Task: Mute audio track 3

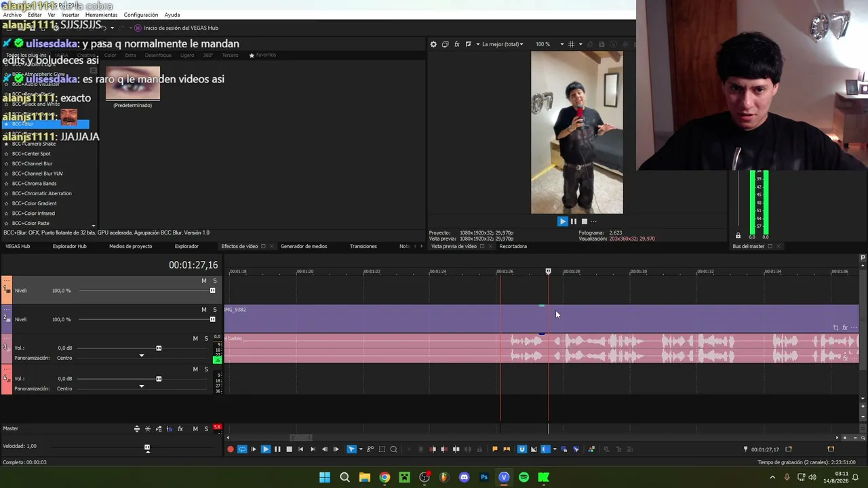Action: click(195, 338)
